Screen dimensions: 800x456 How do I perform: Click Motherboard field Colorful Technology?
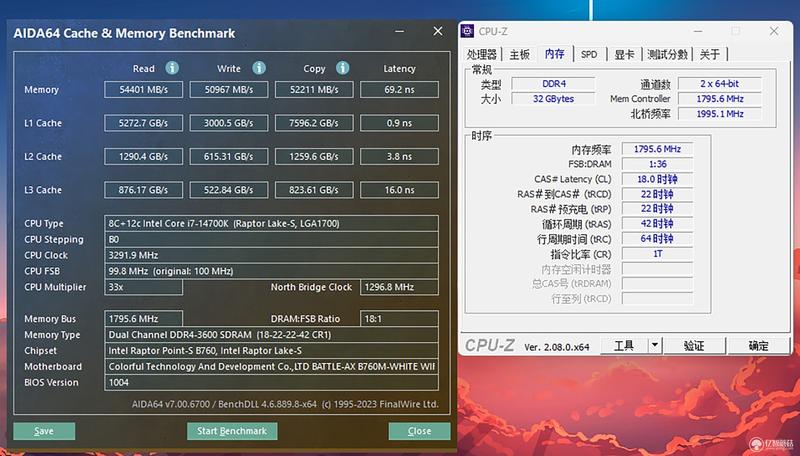point(271,366)
